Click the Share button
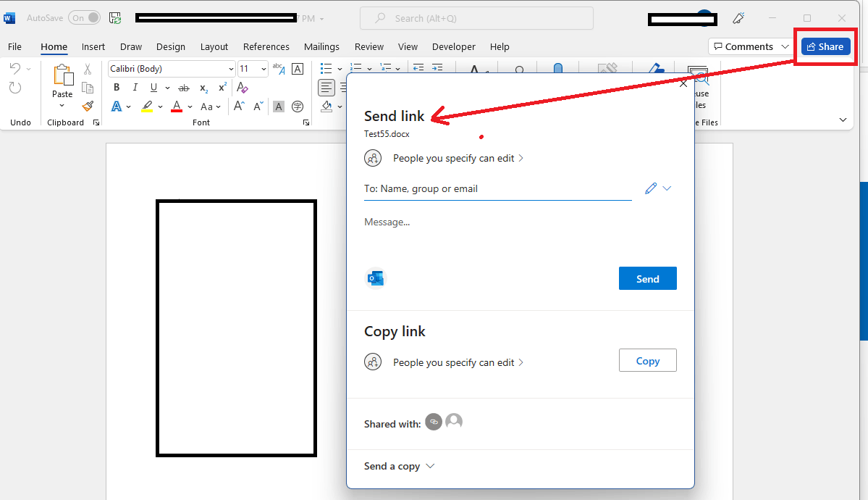The height and width of the screenshot is (500, 868). pos(825,46)
